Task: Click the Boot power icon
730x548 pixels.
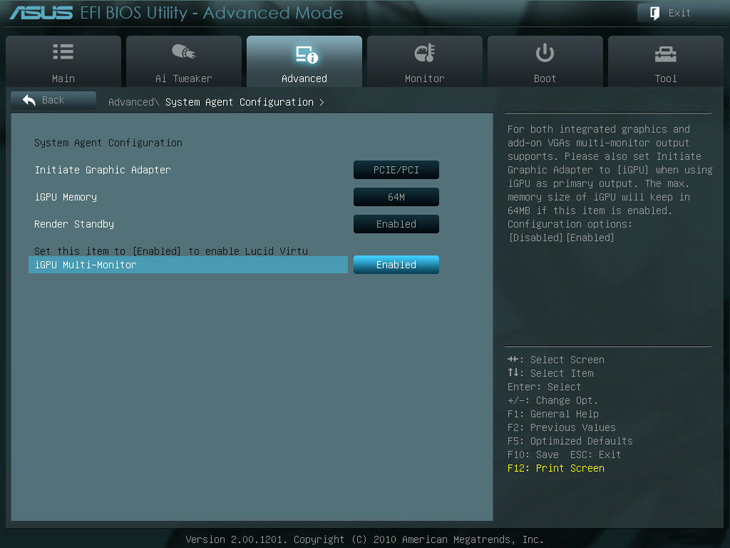Action: pyautogui.click(x=545, y=53)
